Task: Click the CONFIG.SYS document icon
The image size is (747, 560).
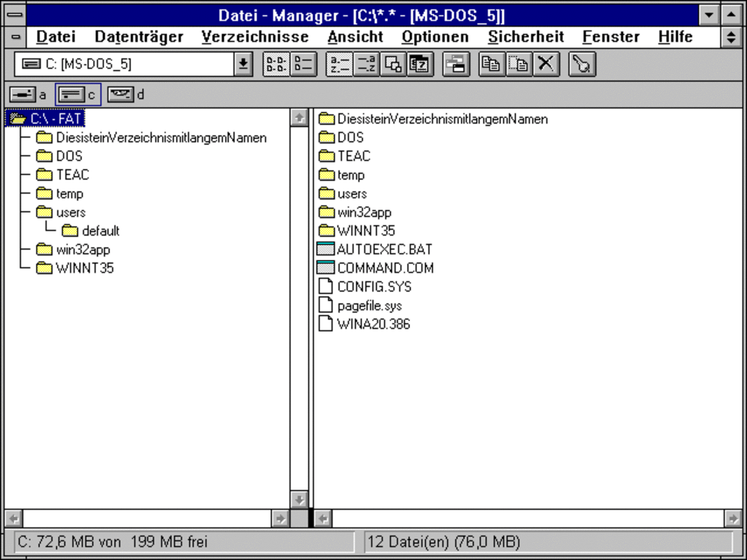Action: [325, 286]
